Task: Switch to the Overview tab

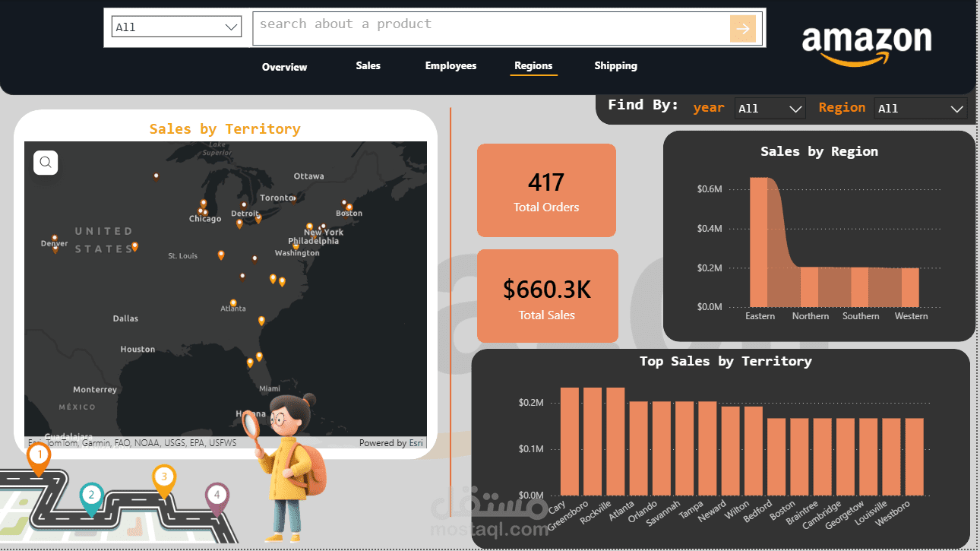Action: (284, 67)
